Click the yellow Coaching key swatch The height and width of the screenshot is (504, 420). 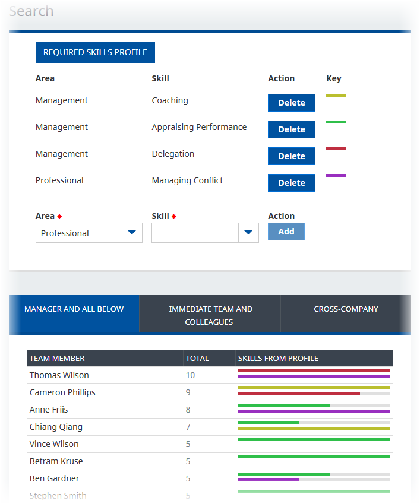point(336,95)
